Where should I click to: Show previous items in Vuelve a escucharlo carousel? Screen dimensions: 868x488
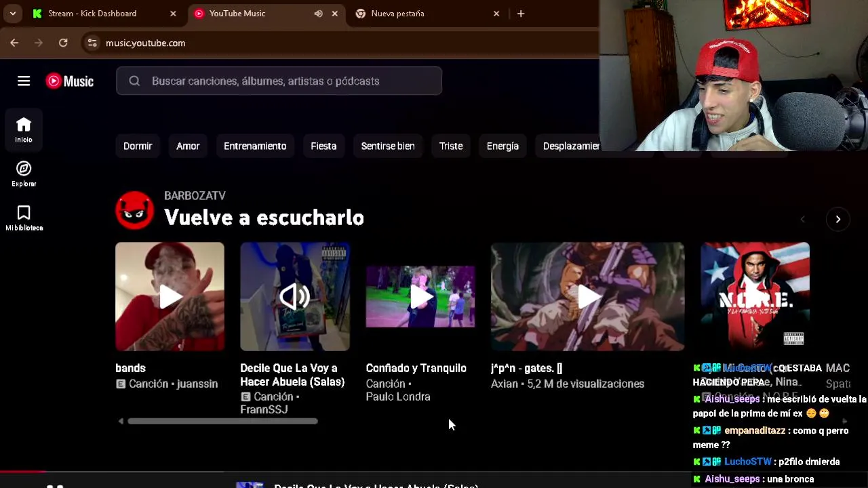tap(803, 219)
